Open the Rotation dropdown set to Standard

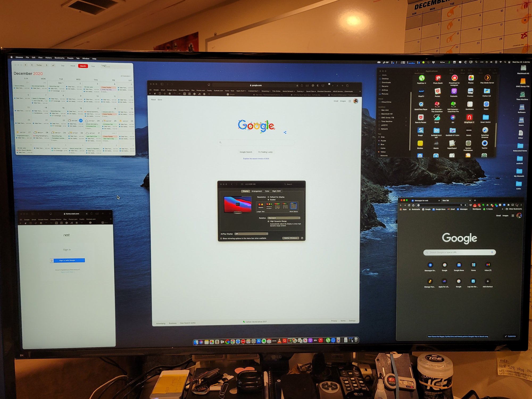pos(284,218)
